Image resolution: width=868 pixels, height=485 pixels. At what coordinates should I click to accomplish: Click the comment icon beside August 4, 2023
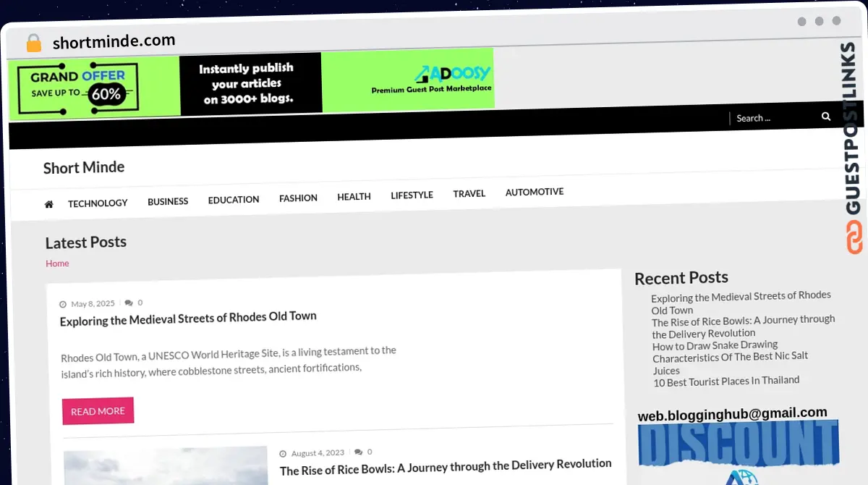pyautogui.click(x=358, y=452)
